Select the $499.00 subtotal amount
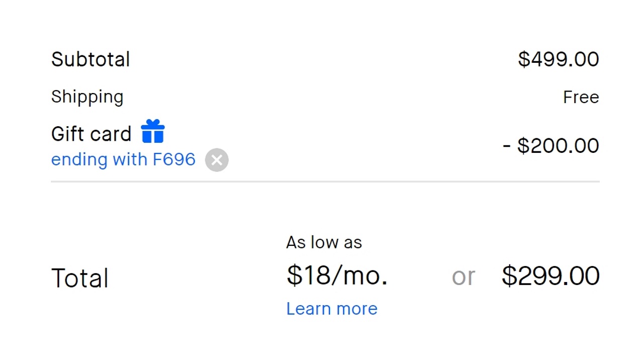The width and height of the screenshot is (644, 362). (x=558, y=59)
